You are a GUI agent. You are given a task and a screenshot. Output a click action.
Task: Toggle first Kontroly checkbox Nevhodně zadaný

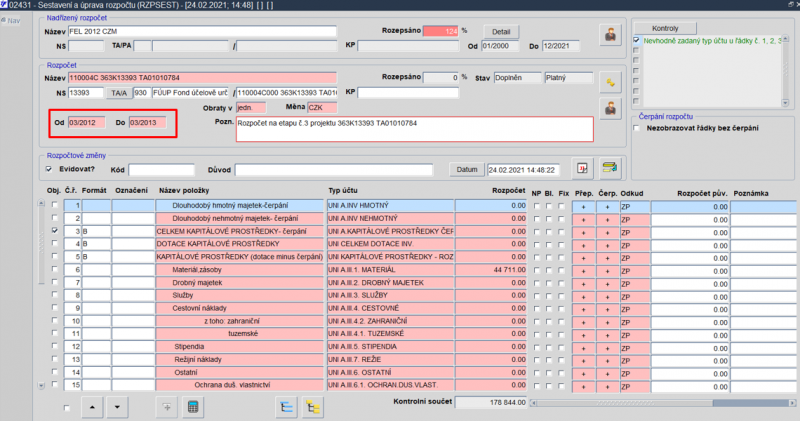pos(636,40)
